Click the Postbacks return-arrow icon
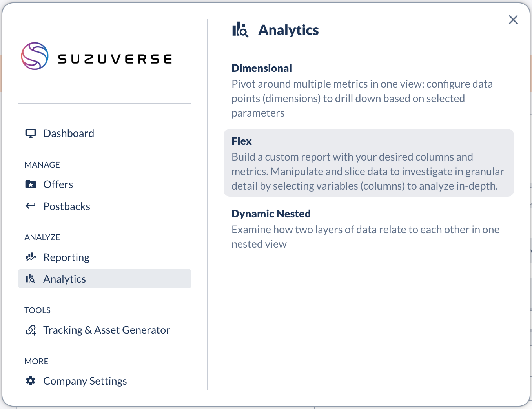The height and width of the screenshot is (409, 532). click(31, 206)
